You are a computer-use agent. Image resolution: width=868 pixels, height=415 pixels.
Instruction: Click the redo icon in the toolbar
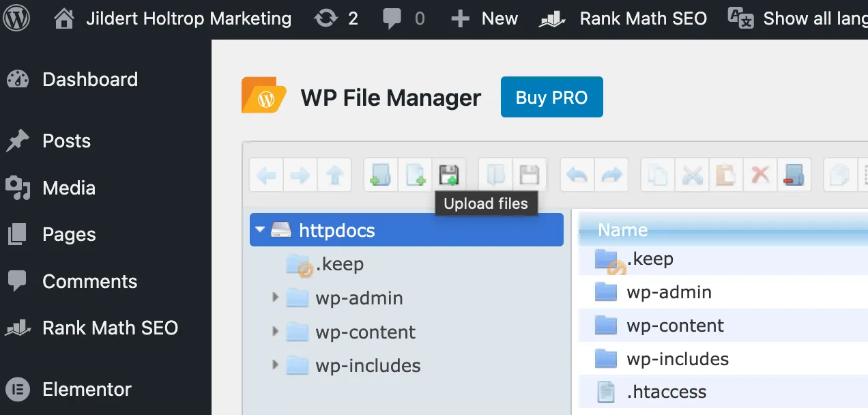click(x=611, y=175)
